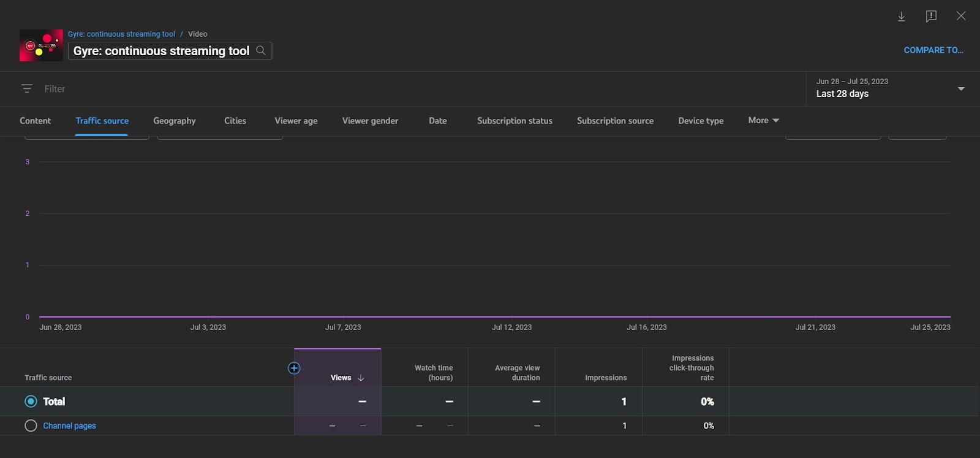Viewport: 980px width, 458px height.
Task: Click the 'Total' row label
Action: [x=54, y=402]
